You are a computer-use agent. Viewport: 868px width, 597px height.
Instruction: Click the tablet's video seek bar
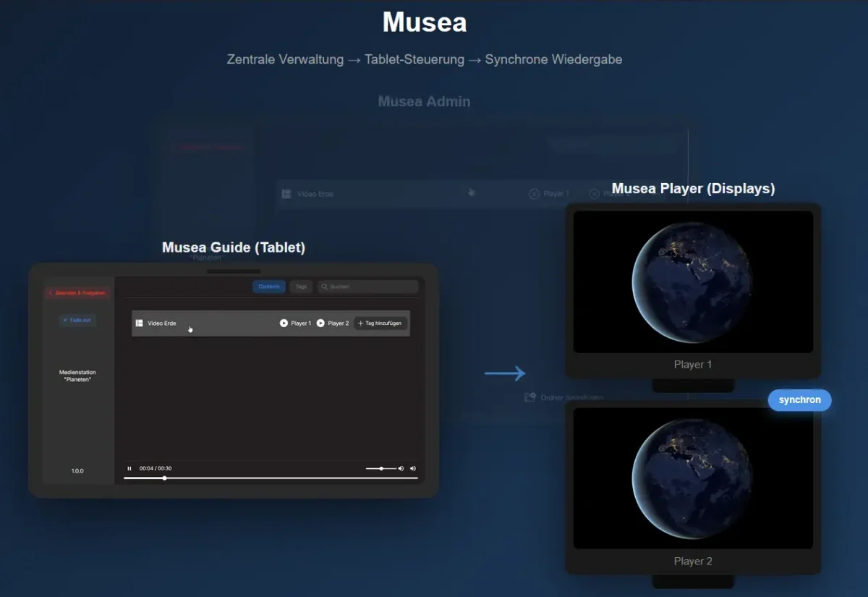coord(271,478)
